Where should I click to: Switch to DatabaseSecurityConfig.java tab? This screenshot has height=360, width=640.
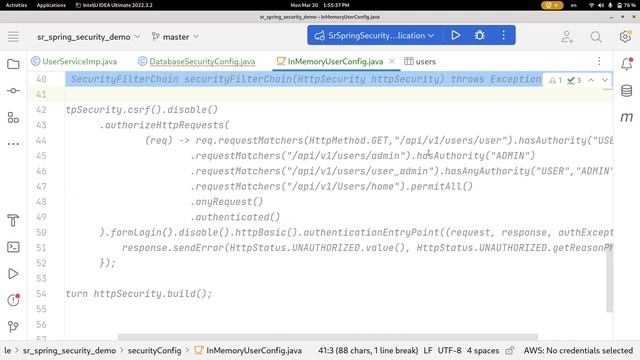coord(196,62)
